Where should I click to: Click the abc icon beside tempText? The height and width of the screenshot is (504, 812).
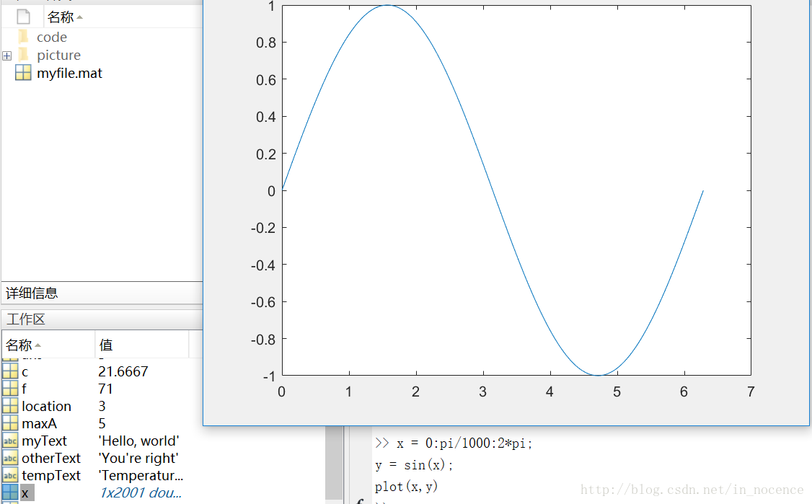coord(9,475)
